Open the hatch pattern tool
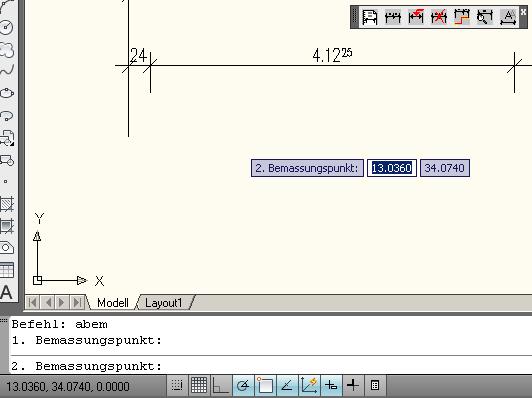The height and width of the screenshot is (398, 532). coord(7,204)
